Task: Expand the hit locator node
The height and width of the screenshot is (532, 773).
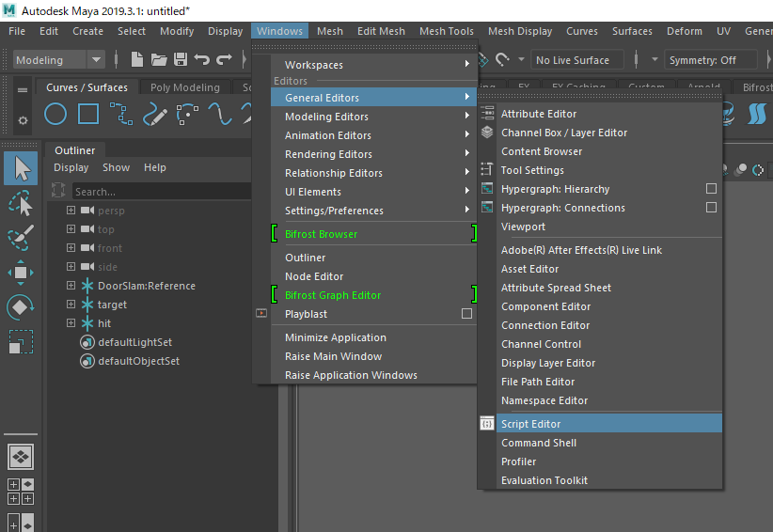Action: point(71,322)
